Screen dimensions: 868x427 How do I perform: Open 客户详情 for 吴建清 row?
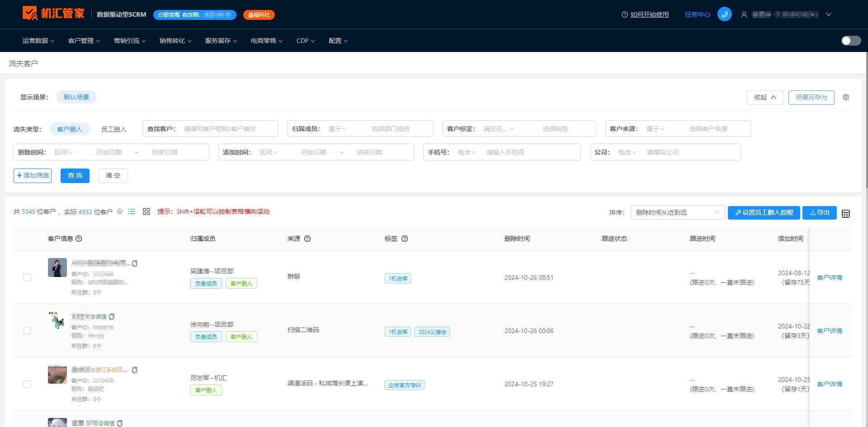830,277
